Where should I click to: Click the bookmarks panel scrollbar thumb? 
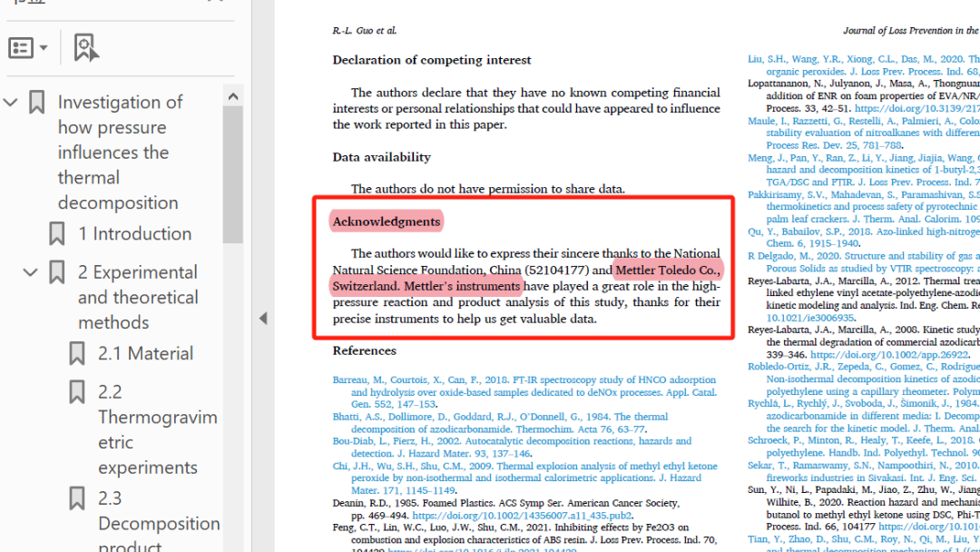tap(233, 174)
